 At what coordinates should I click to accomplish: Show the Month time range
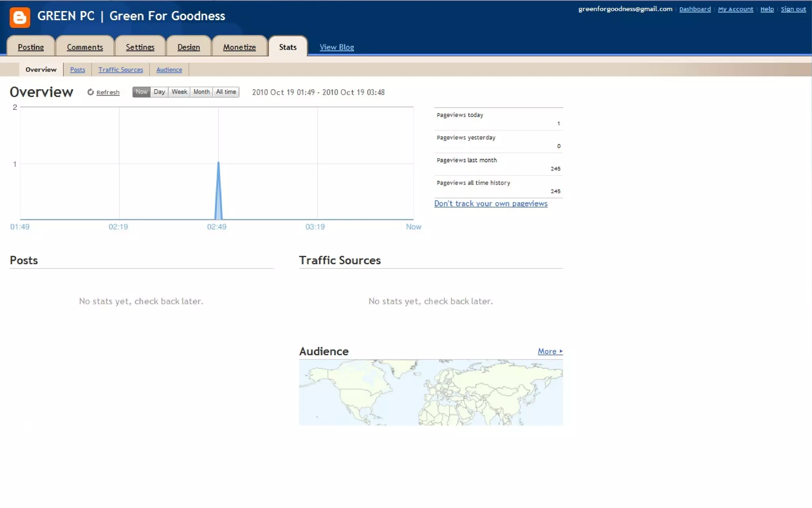[x=201, y=92]
